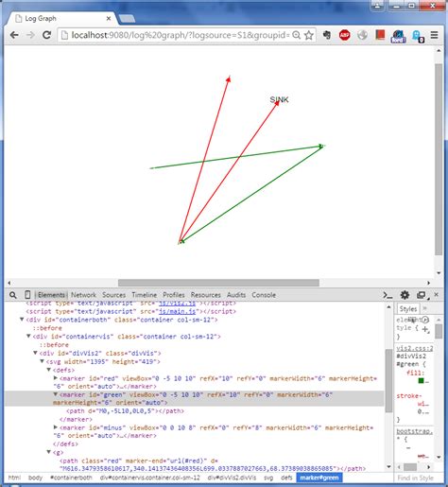Click the red square extension icon
The height and width of the screenshot is (487, 448).
pyautogui.click(x=380, y=35)
